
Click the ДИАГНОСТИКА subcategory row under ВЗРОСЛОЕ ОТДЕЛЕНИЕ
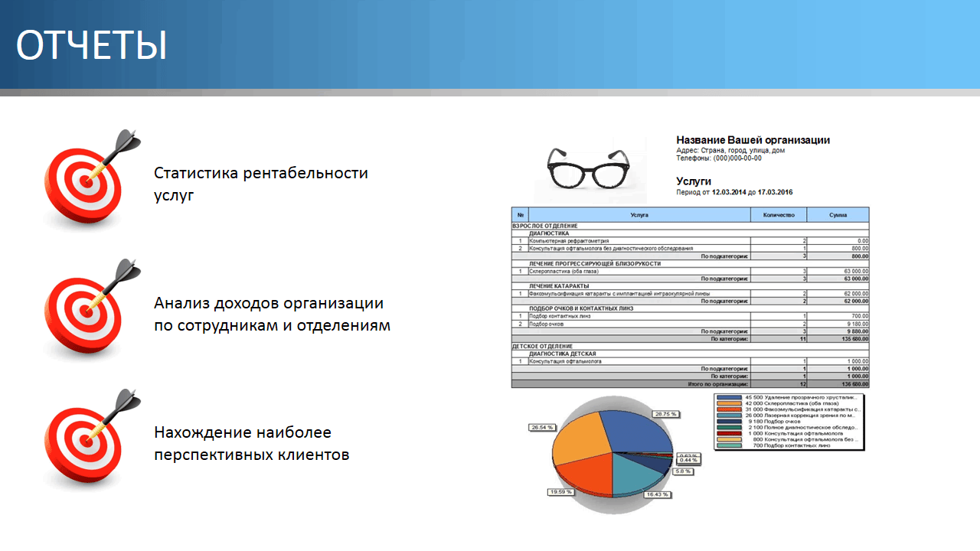click(691, 233)
